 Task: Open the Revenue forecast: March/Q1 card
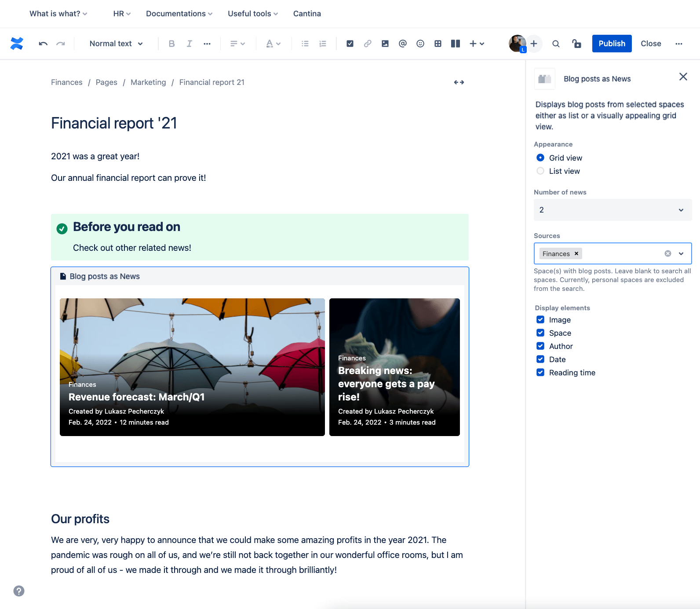tap(192, 367)
